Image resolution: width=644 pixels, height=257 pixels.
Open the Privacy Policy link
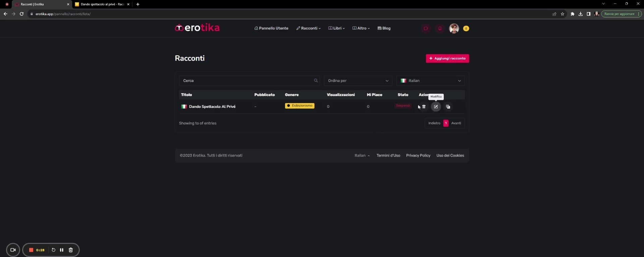tap(418, 156)
